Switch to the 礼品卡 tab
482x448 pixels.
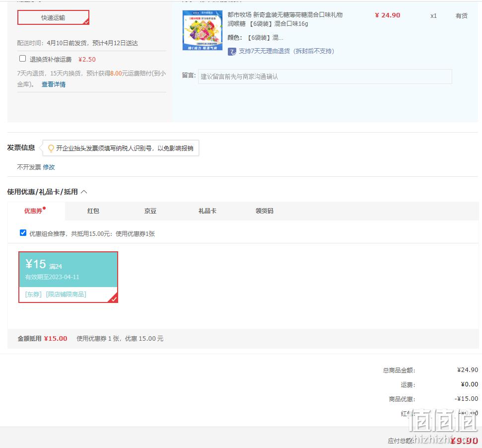click(207, 211)
